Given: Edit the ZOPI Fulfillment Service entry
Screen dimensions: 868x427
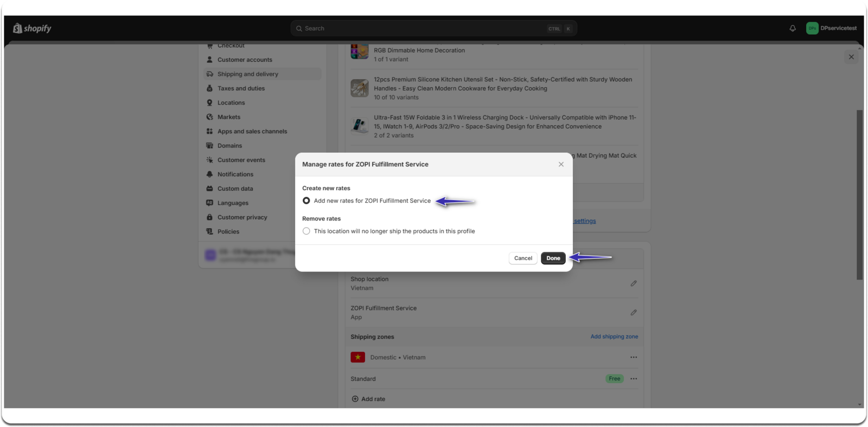Looking at the screenshot, I should click(633, 313).
